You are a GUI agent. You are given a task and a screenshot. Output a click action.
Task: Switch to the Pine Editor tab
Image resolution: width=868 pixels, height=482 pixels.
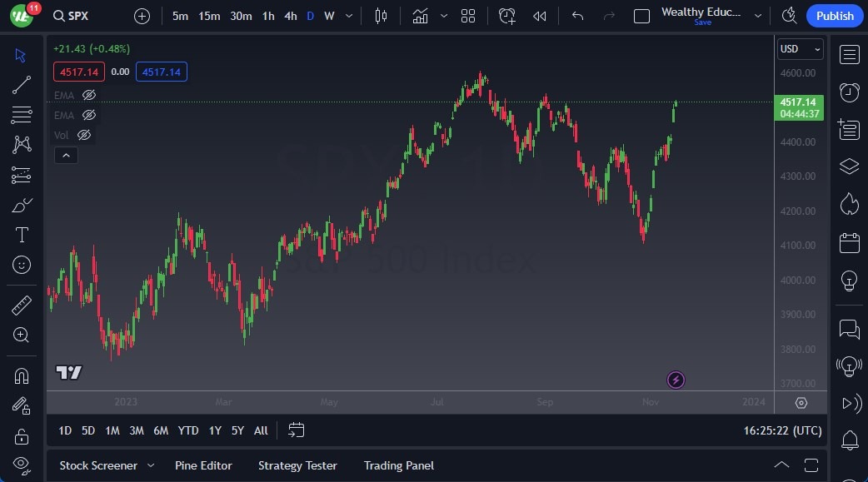(203, 465)
